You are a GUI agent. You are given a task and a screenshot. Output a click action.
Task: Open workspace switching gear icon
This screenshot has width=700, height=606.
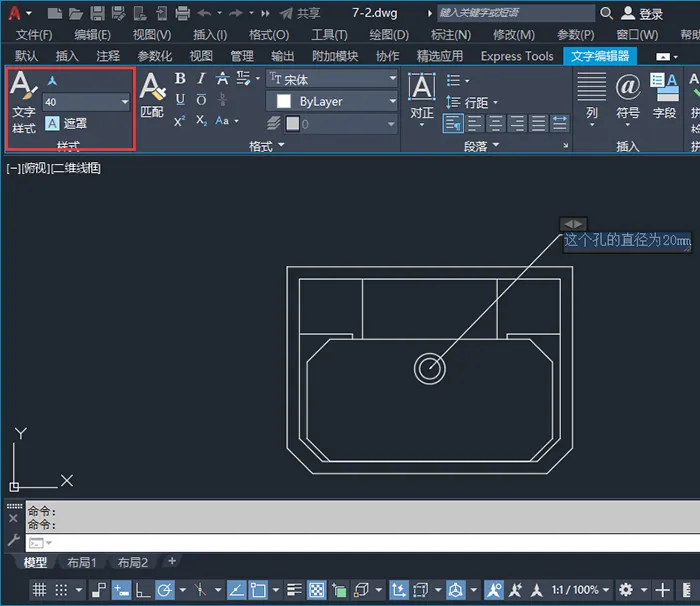626,590
